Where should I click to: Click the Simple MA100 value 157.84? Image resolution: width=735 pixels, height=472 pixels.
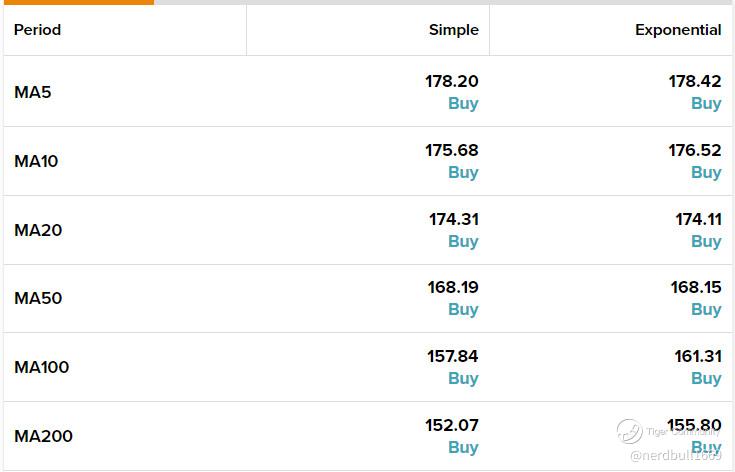(452, 356)
